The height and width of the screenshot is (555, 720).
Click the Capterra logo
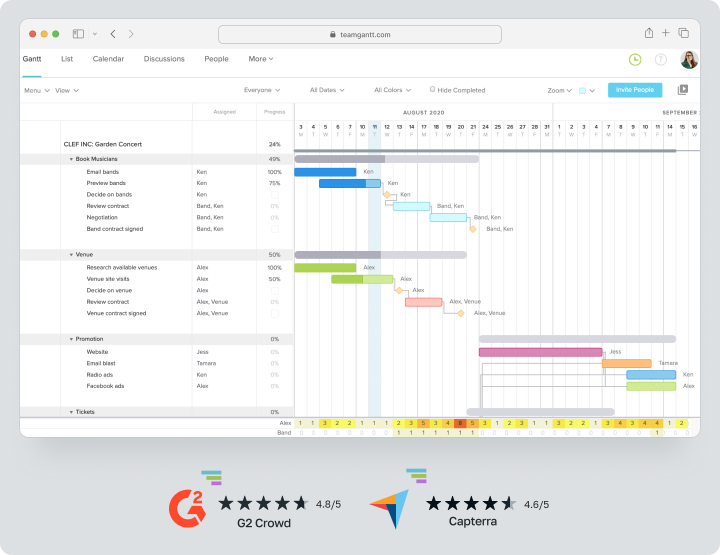[389, 509]
